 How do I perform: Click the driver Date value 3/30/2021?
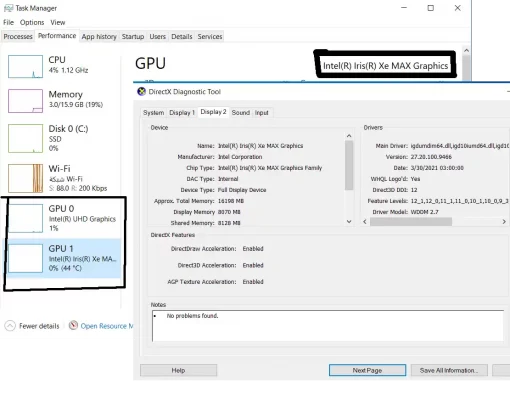point(437,168)
